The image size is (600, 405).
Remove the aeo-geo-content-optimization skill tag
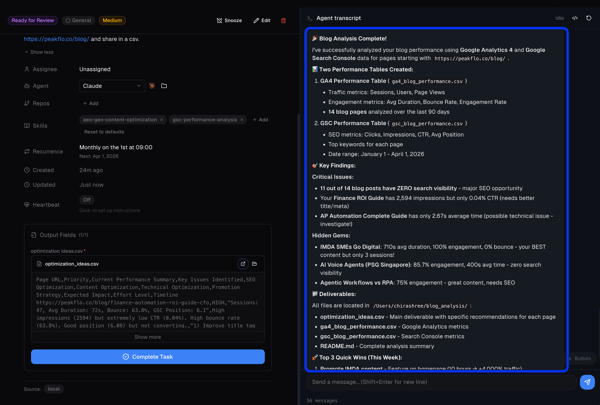(161, 120)
